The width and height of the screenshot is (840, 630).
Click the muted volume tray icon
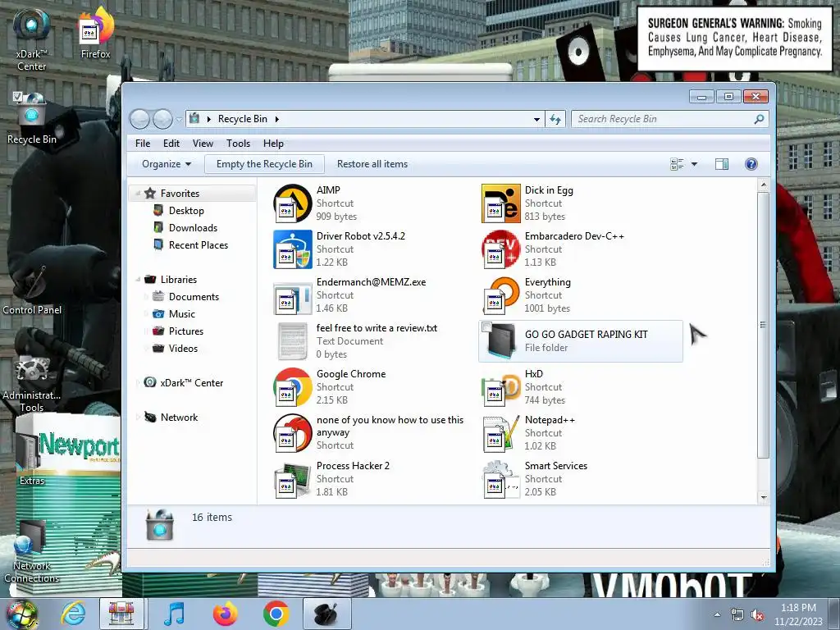[757, 615]
